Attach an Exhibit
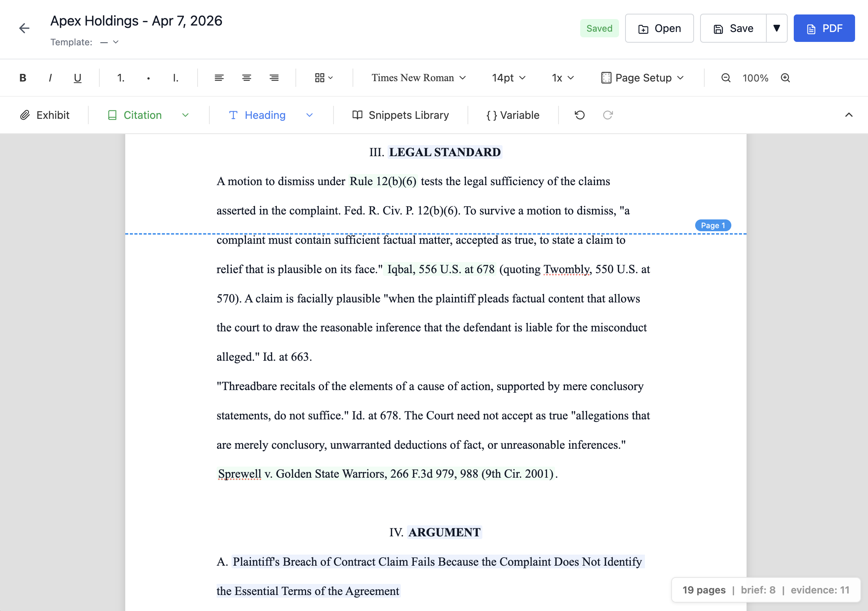 point(46,115)
